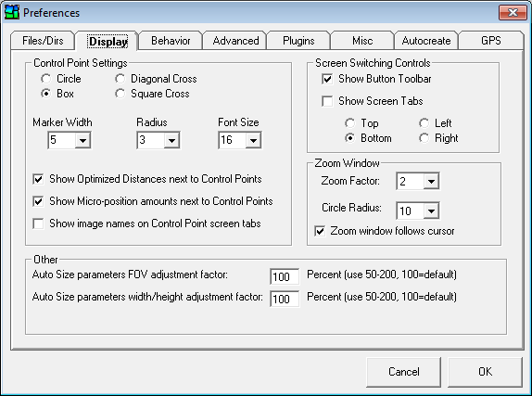The height and width of the screenshot is (396, 532).
Task: Enable the Show Screen Tabs checkbox
Action: (327, 101)
